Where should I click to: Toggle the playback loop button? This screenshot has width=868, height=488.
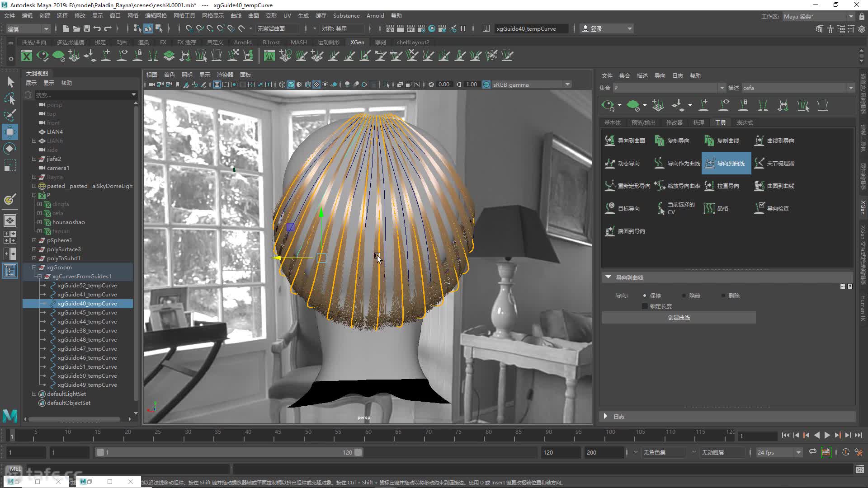[813, 452]
